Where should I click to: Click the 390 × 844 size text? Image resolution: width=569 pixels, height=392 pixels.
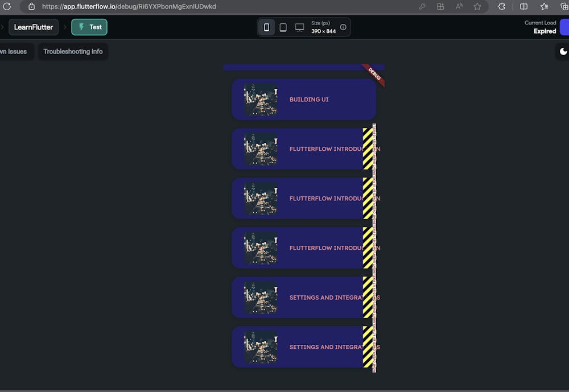coord(323,31)
